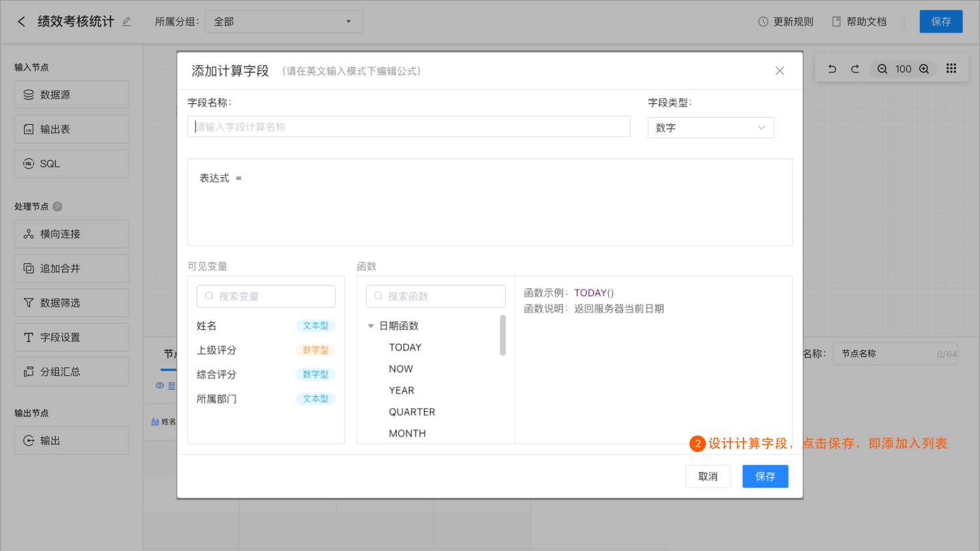Select the 数据源 input node

pyautogui.click(x=72, y=95)
